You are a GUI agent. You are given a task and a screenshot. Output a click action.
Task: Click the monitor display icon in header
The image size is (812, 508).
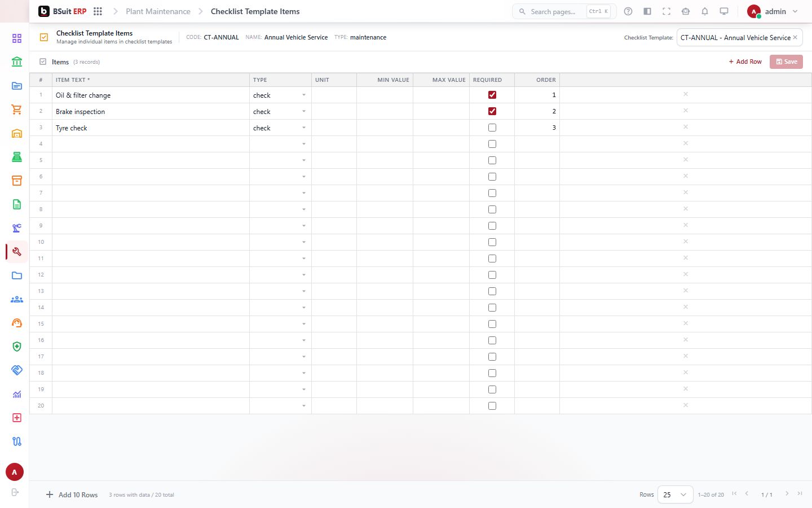[724, 11]
